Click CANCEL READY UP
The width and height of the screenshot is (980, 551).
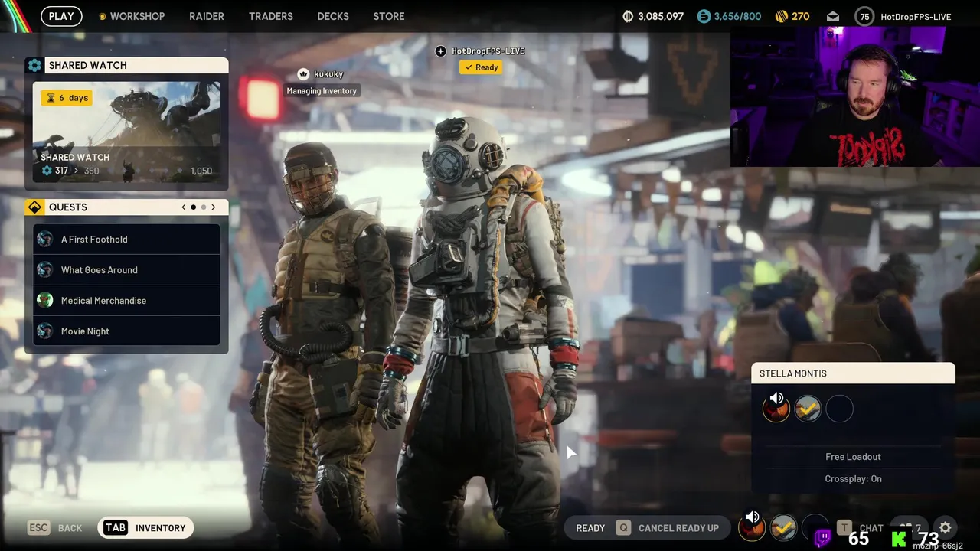[x=678, y=528]
